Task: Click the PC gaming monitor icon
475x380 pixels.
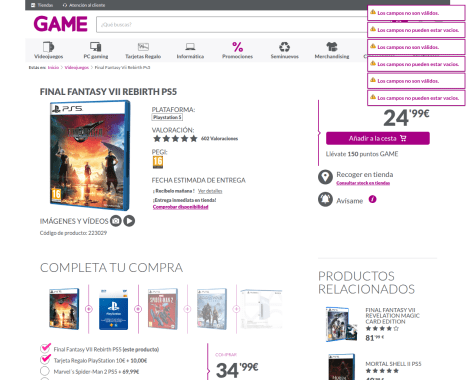Action: [96, 46]
